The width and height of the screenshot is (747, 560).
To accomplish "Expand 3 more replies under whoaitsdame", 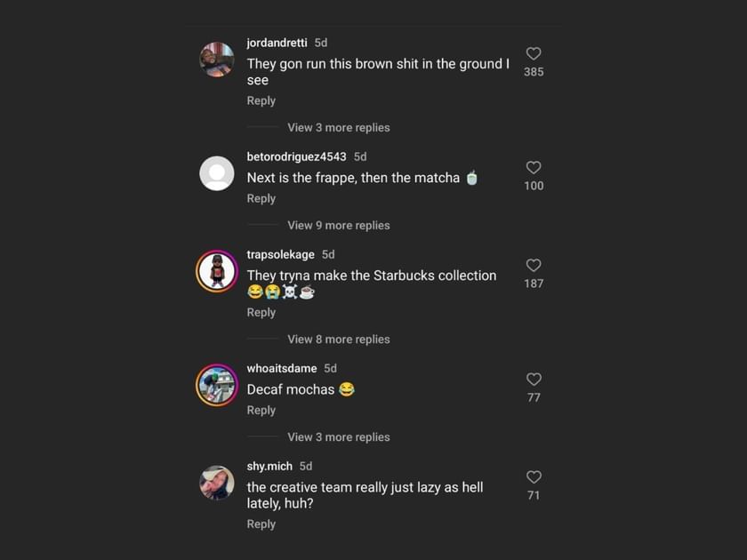I will click(x=338, y=436).
